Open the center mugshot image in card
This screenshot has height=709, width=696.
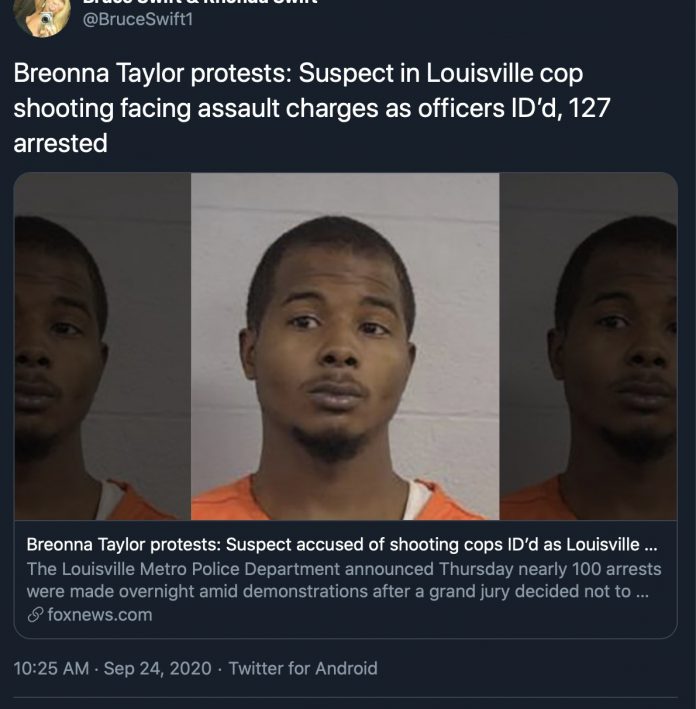point(345,346)
